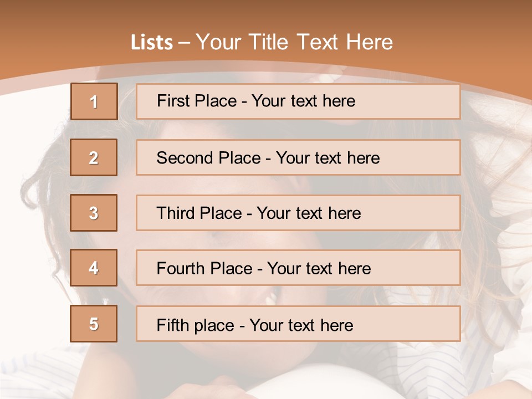Click the bold word Lists in title

tap(152, 43)
